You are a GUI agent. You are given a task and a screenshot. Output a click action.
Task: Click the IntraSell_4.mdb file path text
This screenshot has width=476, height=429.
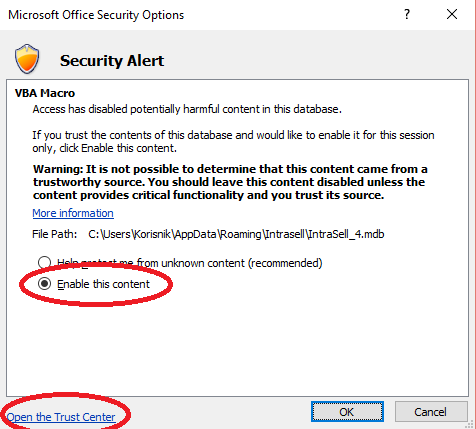tap(236, 234)
